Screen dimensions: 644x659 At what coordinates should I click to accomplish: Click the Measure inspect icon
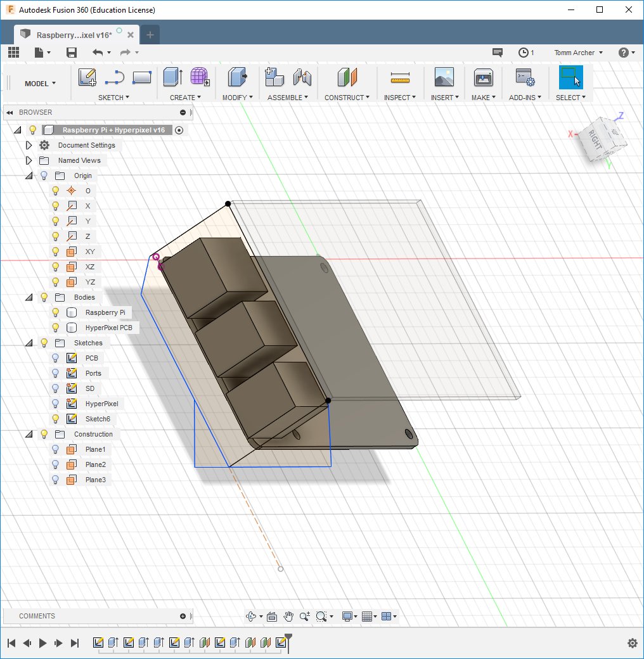[x=400, y=77]
